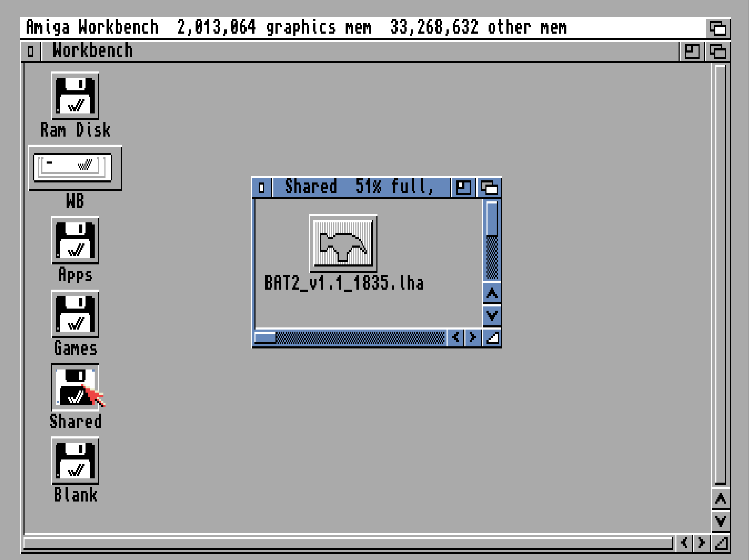Click the Shared window's scroll down arrow
749x560 pixels.
[x=492, y=316]
